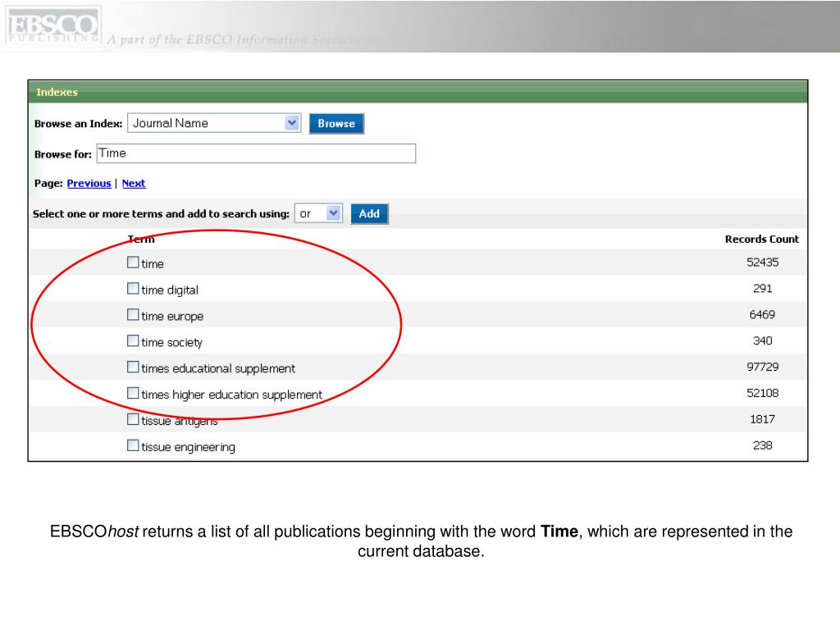
Task: Click the 'time europe' term text
Action: pos(172,316)
